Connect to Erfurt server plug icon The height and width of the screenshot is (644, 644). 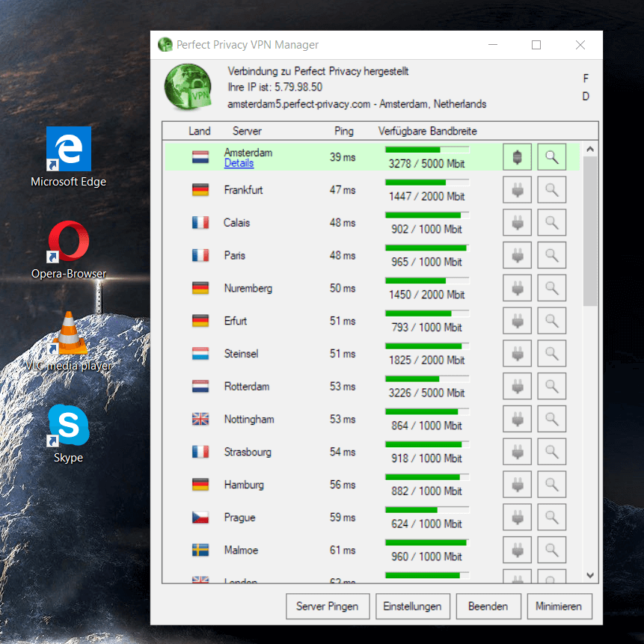click(517, 321)
